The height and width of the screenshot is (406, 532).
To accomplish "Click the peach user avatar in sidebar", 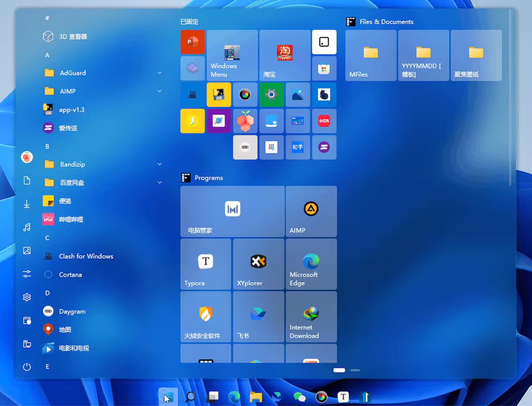I will click(x=27, y=157).
